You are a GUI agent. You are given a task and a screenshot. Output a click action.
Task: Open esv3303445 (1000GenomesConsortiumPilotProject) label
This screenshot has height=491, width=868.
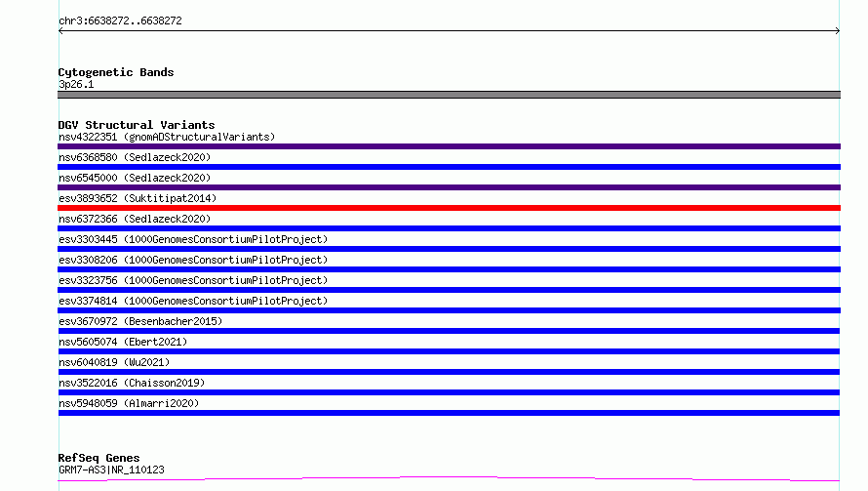193,239
